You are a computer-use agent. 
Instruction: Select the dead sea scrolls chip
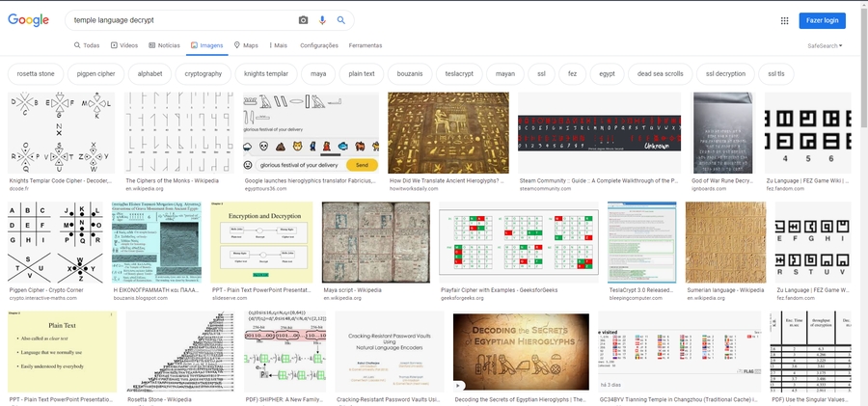click(660, 73)
